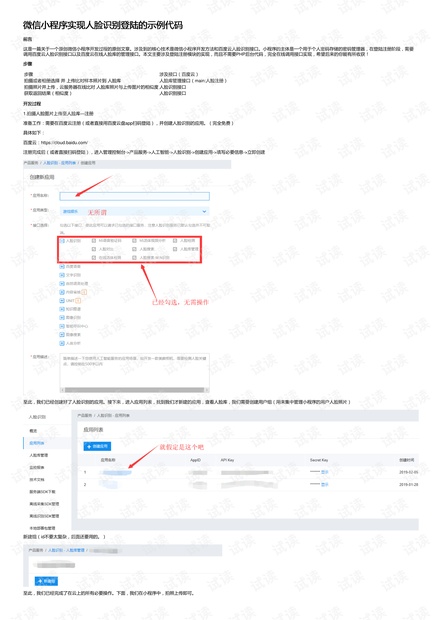
Task: Click 显示 link for first app's Secret Key
Action: 325,472
